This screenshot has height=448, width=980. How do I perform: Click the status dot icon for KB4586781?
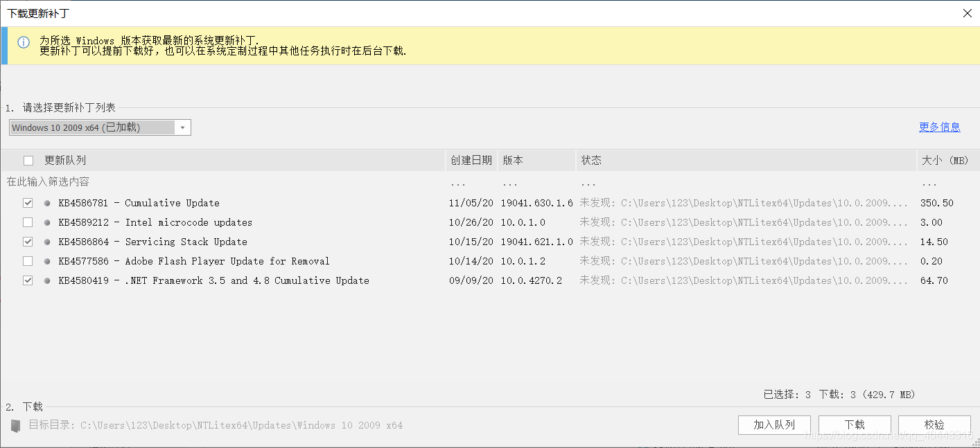47,204
